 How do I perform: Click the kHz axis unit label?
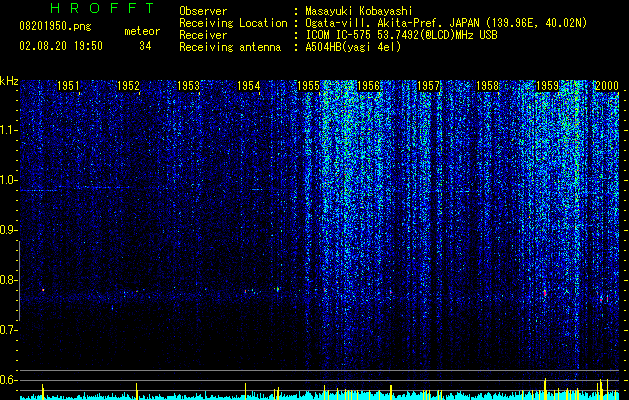[x=9, y=81]
